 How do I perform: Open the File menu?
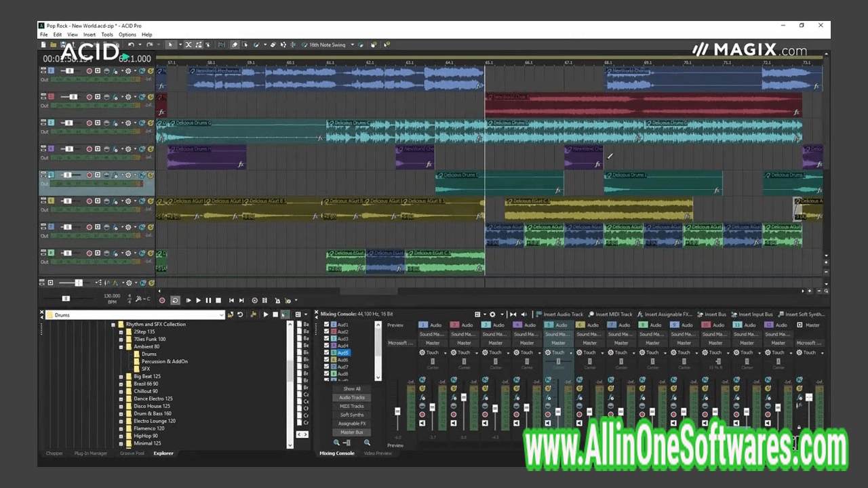pyautogui.click(x=44, y=35)
